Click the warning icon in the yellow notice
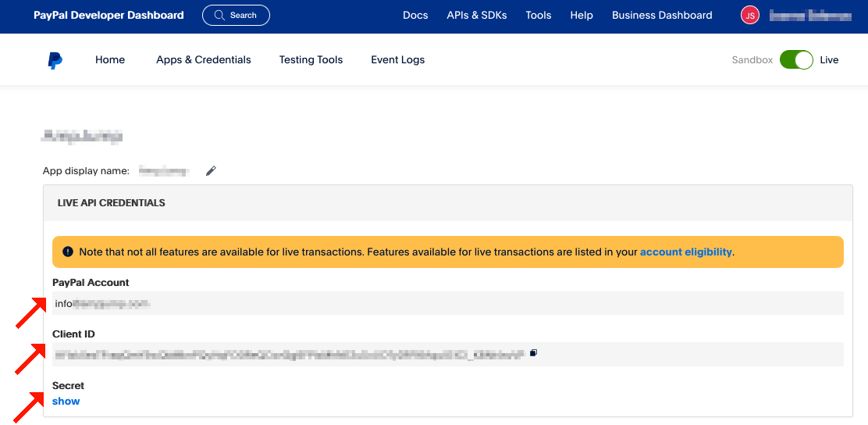Viewport: 868px width, 425px height. [68, 252]
